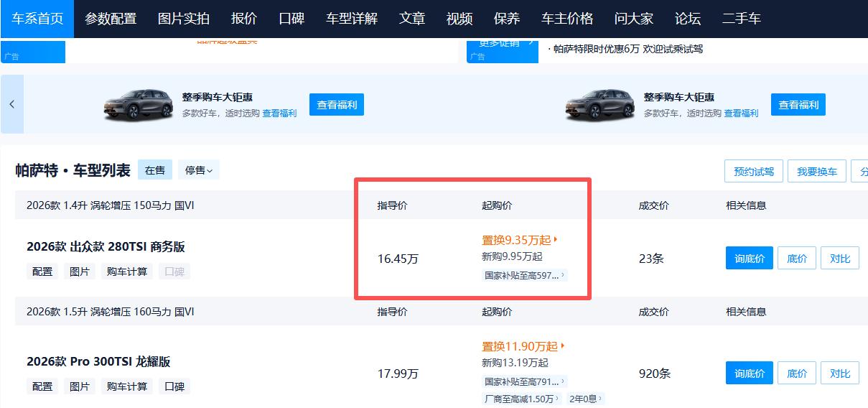Open 2026款 Pro 300TSI 龙耀版 model
Viewport: 868px width, 408px height.
point(98,362)
